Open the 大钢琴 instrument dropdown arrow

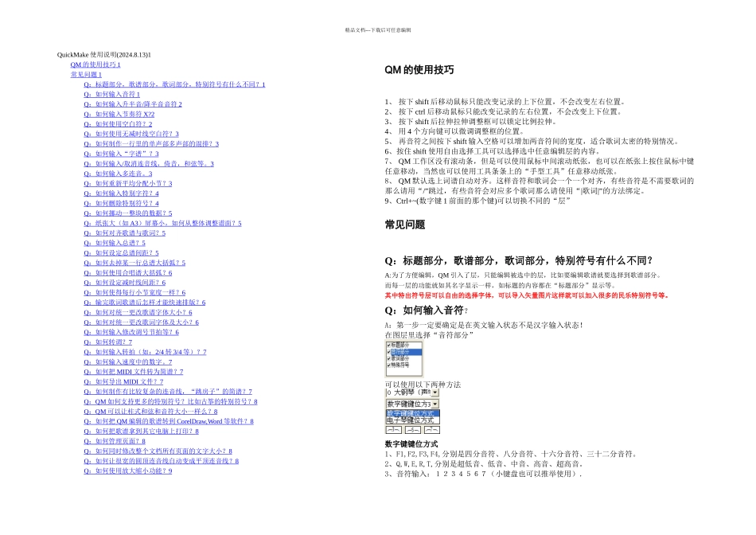point(435,392)
